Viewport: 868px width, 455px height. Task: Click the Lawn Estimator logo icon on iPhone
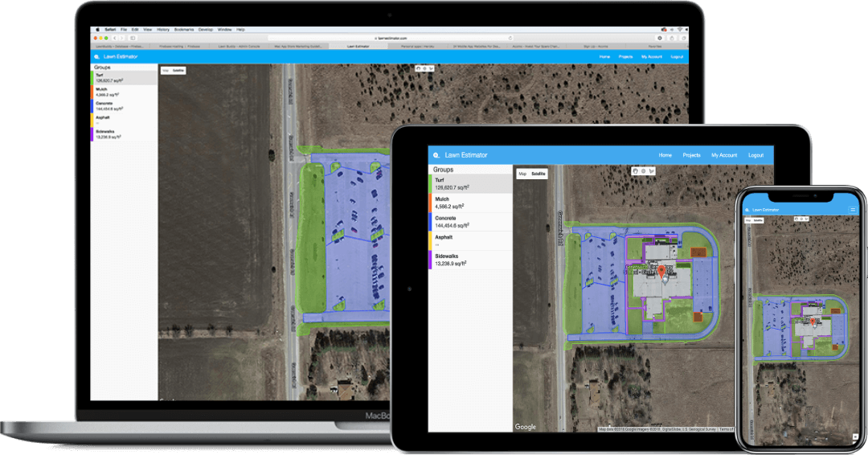point(747,210)
